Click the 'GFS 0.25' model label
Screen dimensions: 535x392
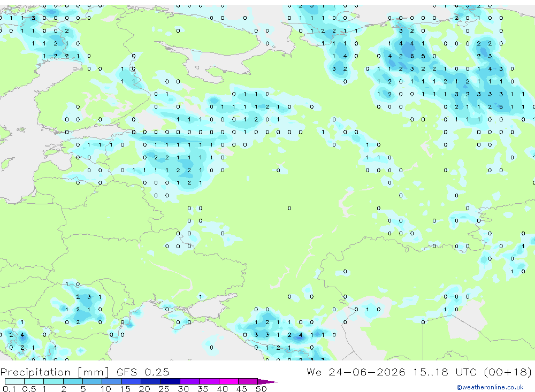[x=143, y=372]
